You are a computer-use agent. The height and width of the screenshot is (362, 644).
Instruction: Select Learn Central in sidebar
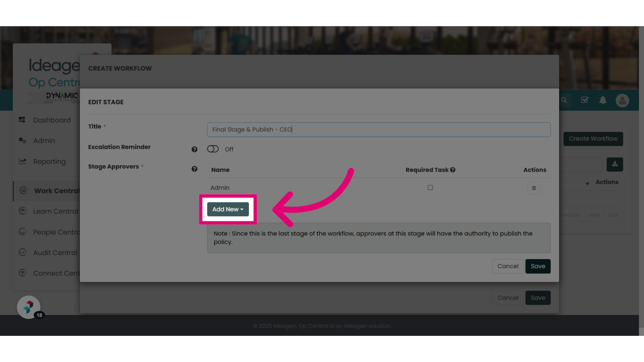tap(56, 212)
